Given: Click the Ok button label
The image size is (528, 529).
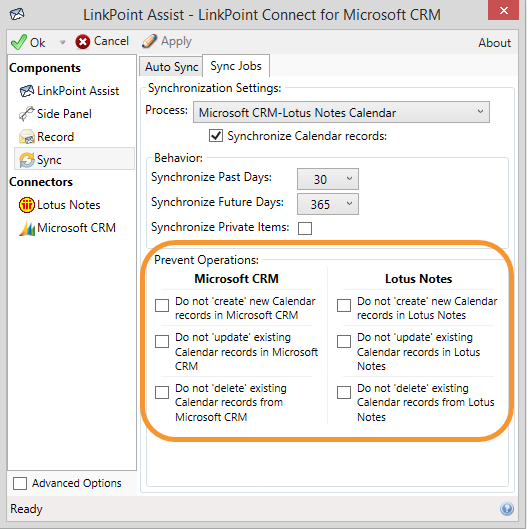Looking at the screenshot, I should (x=37, y=43).
